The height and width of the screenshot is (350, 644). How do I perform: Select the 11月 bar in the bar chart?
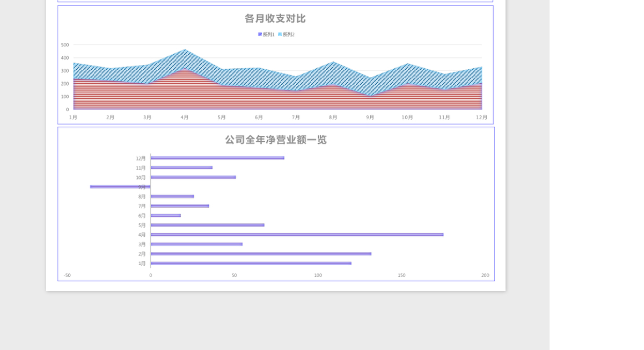(x=181, y=167)
